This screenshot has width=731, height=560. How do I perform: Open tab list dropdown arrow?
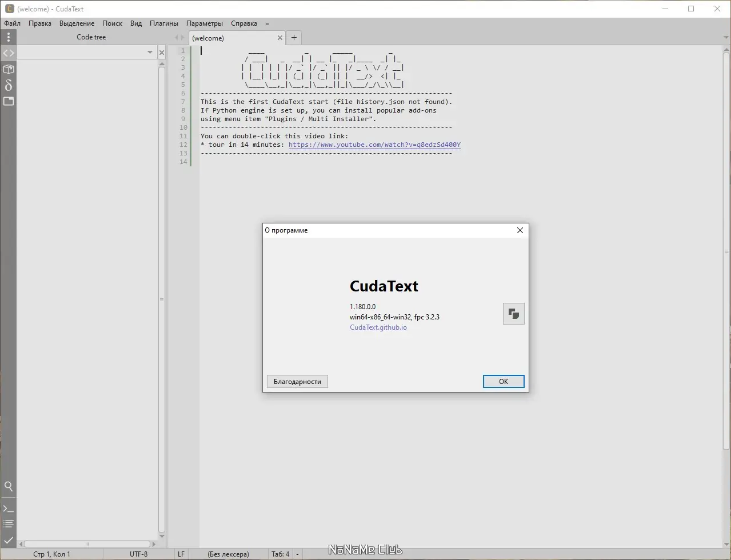coord(726,38)
